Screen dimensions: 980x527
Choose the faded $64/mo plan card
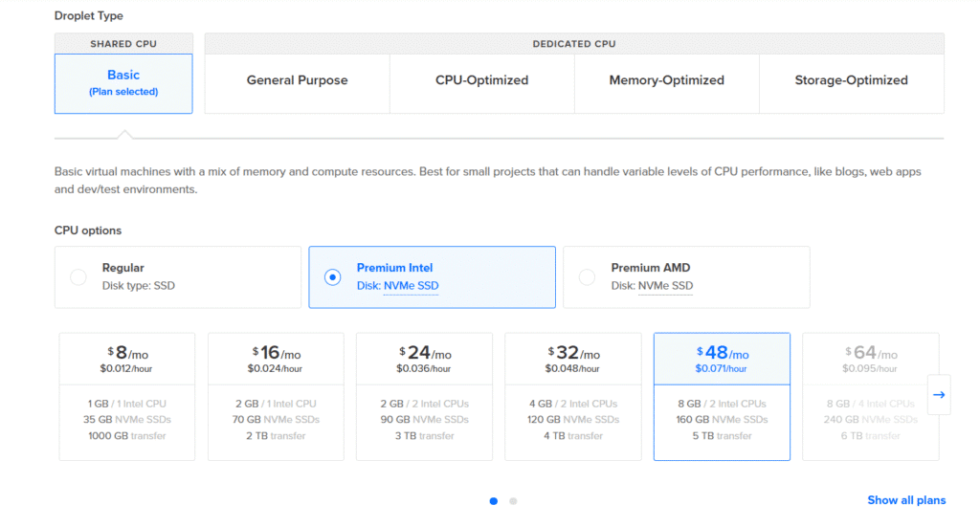tap(870, 397)
